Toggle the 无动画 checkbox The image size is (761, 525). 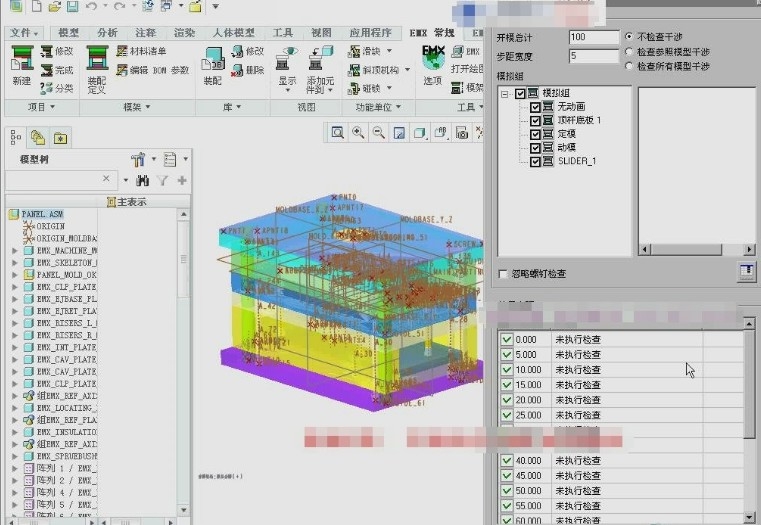(535, 107)
